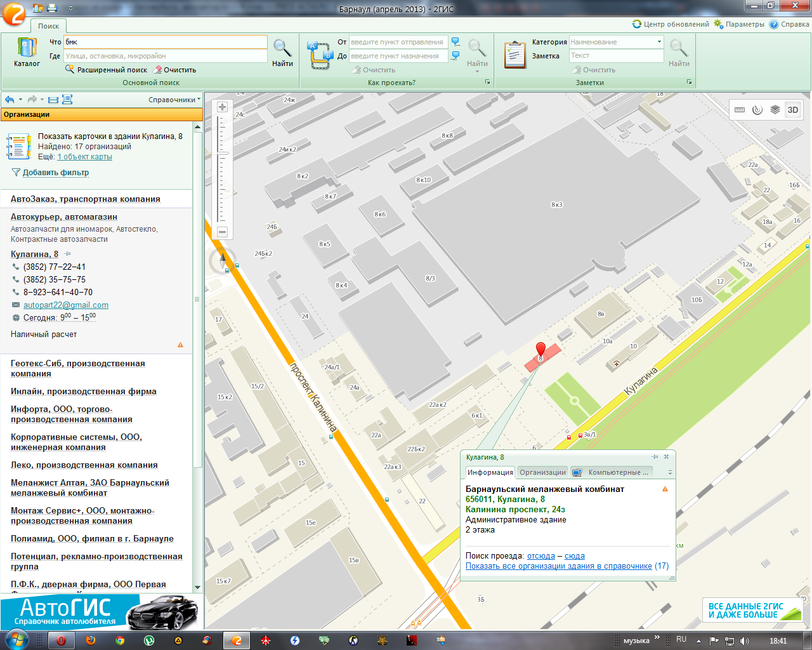Click Кулагина, 8 address link
The width and height of the screenshot is (812, 650).
pyautogui.click(x=34, y=255)
